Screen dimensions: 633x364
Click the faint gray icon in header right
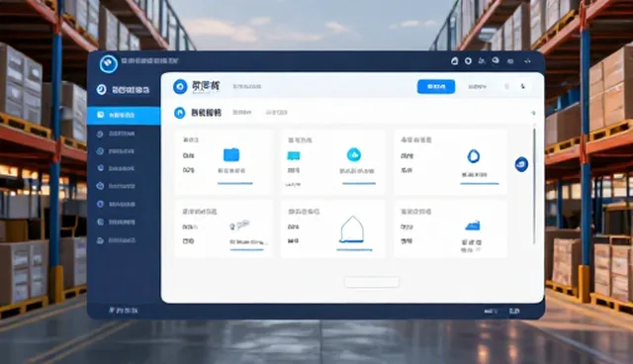click(507, 86)
